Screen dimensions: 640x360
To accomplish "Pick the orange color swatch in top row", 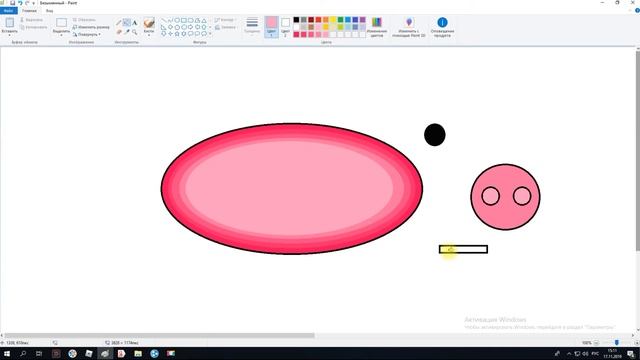I will click(x=326, y=20).
